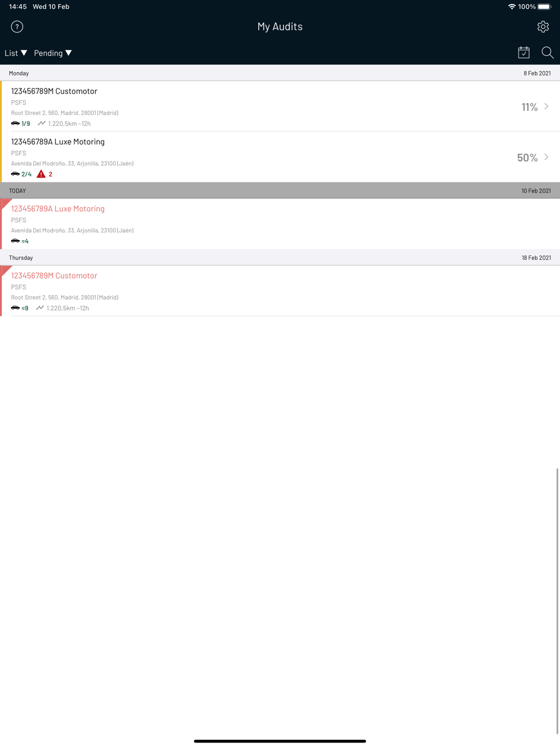Expand the List view dropdown
This screenshot has height=747, width=560.
(16, 53)
